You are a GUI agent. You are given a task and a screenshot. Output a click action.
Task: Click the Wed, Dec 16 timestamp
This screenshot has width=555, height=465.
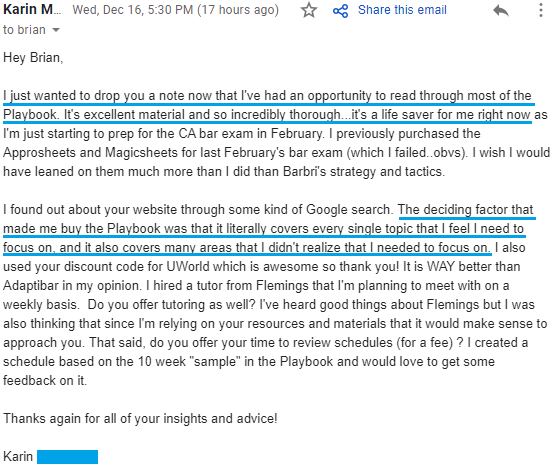coord(176,10)
